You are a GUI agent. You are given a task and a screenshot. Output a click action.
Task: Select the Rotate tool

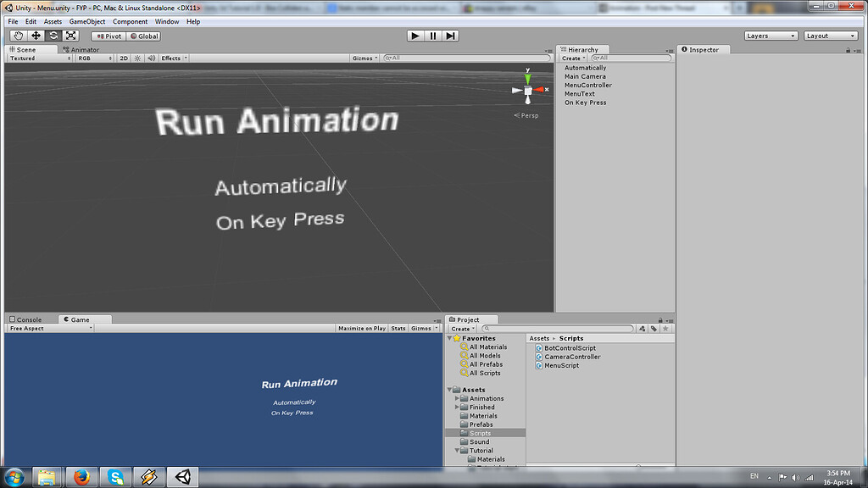point(53,35)
